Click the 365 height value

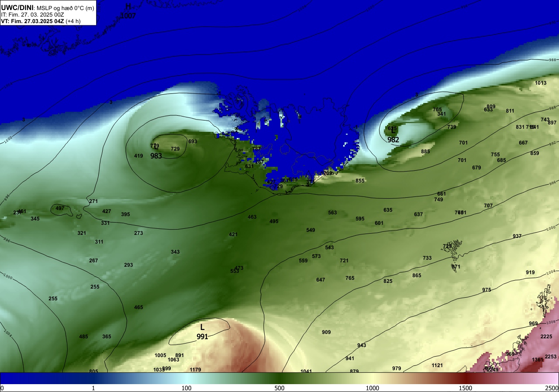coord(107,337)
